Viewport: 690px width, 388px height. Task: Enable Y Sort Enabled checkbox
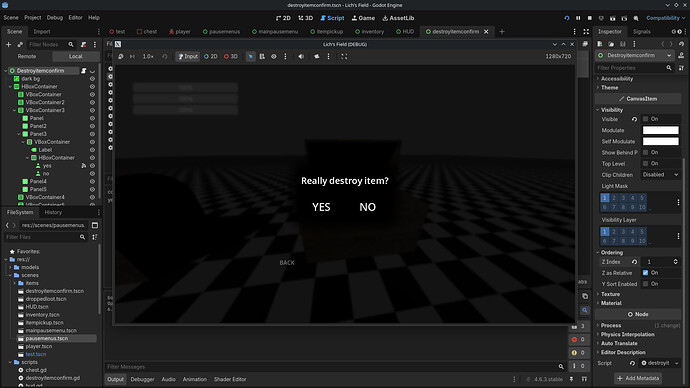pos(646,284)
